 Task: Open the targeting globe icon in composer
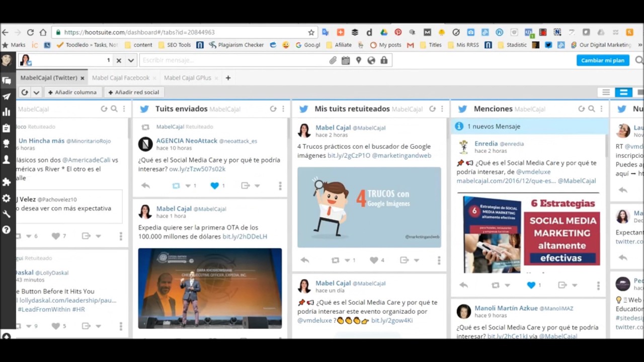tap(371, 60)
